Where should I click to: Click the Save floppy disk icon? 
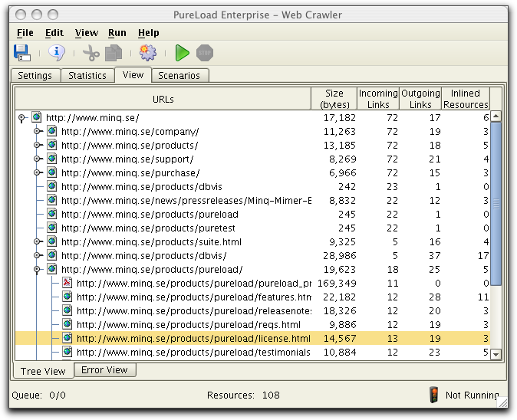pyautogui.click(x=22, y=53)
